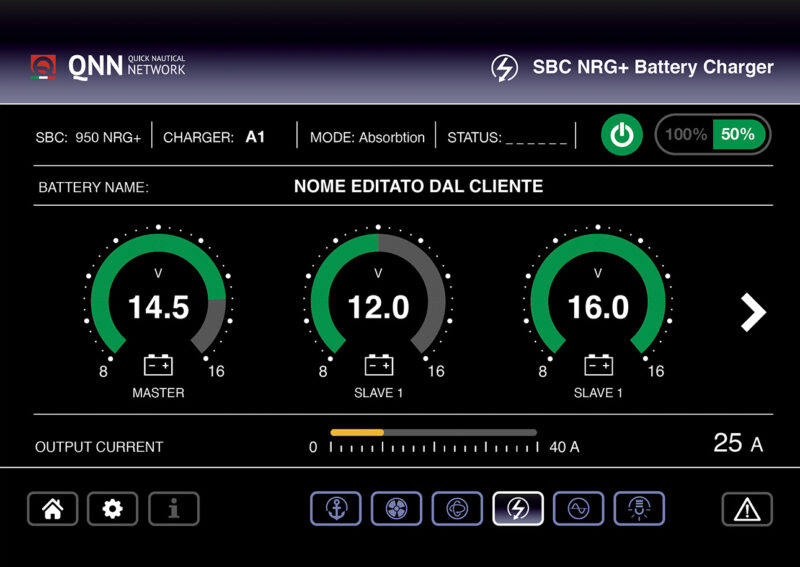Click battery icon under 12.0 gauge
Viewport: 800px width, 567px height.
click(379, 365)
